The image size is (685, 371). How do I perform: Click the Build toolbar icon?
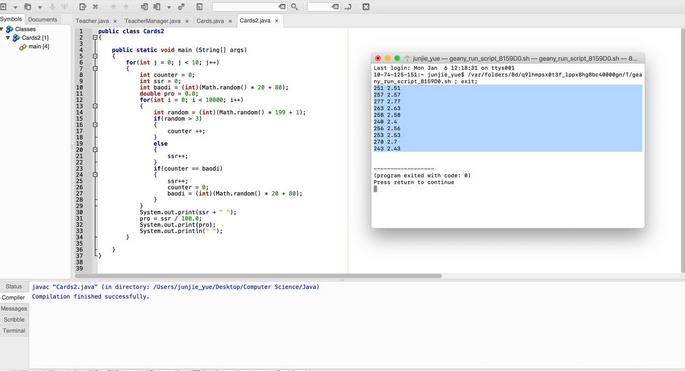(x=157, y=7)
